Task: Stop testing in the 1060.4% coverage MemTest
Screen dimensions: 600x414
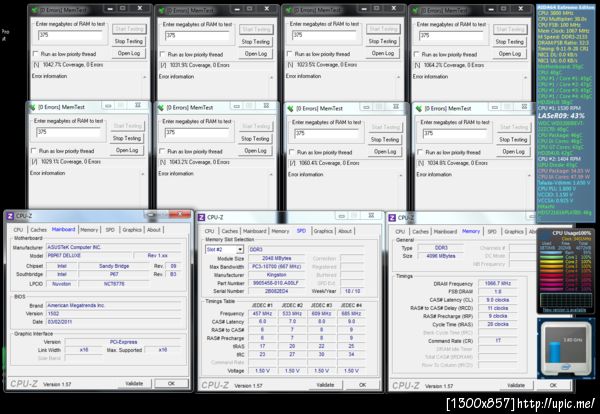Action: click(x=385, y=140)
